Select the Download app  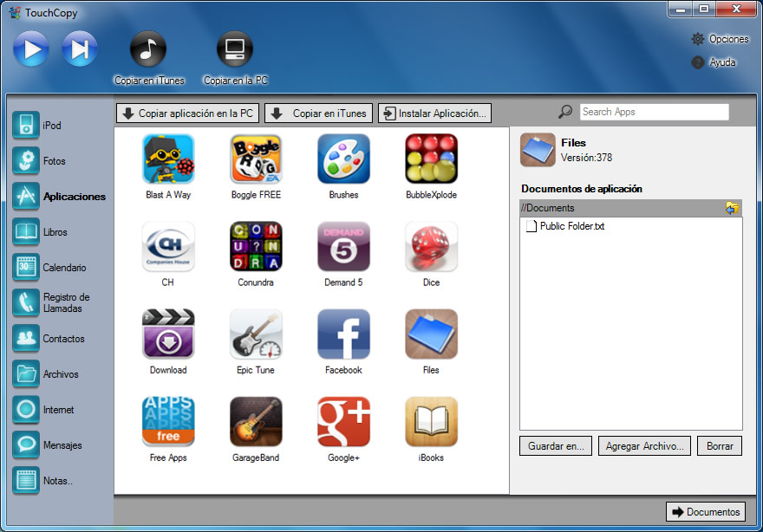coord(168,342)
